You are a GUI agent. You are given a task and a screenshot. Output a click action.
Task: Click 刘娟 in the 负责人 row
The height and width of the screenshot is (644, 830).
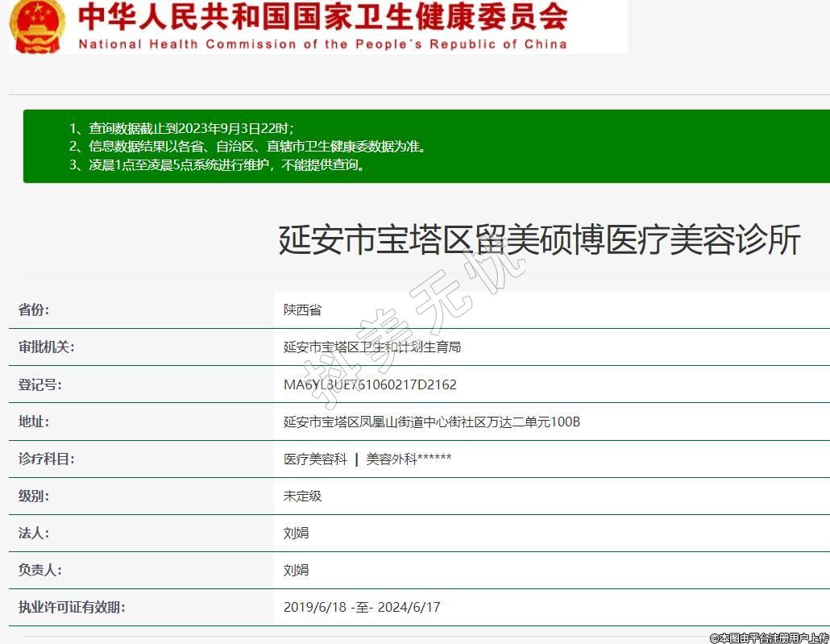296,570
